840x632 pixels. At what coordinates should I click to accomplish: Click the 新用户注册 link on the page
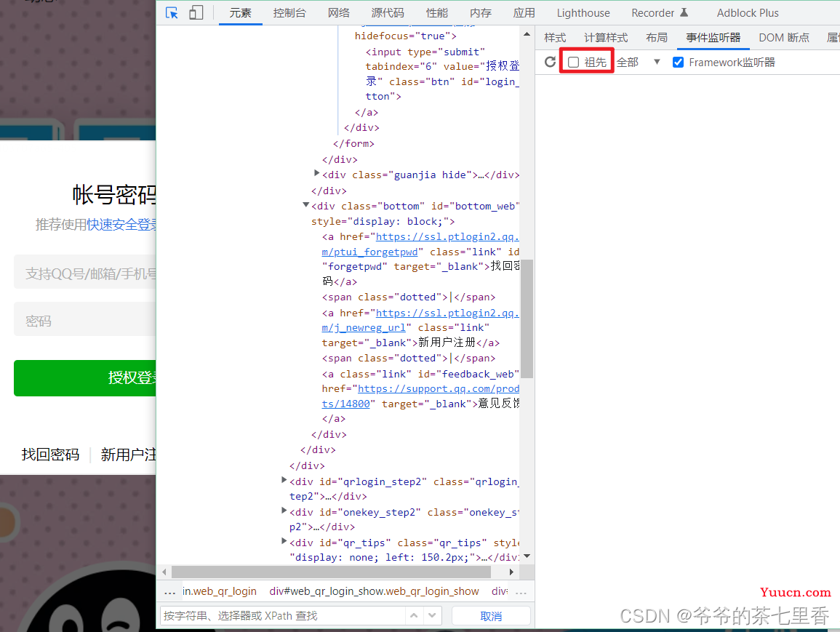pos(128,455)
